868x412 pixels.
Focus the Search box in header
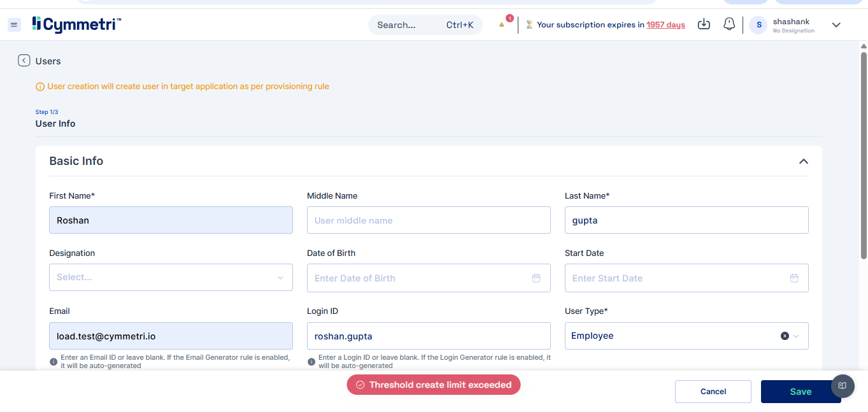(x=408, y=25)
